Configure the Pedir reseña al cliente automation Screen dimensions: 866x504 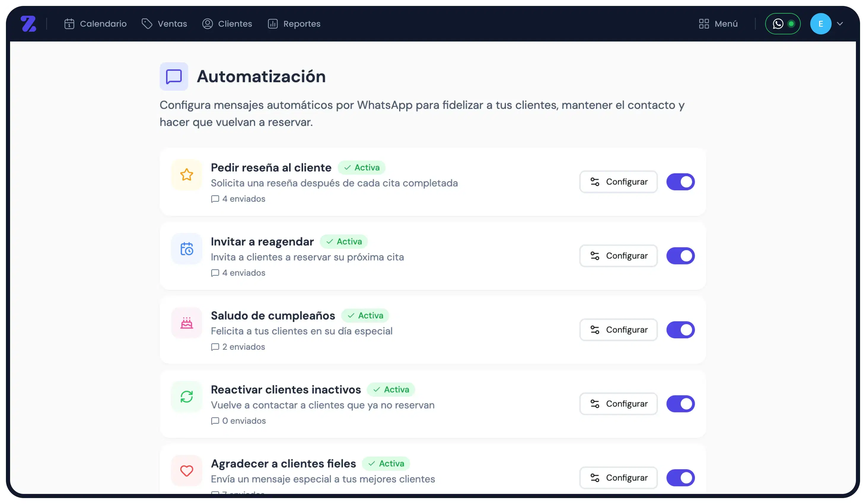619,182
